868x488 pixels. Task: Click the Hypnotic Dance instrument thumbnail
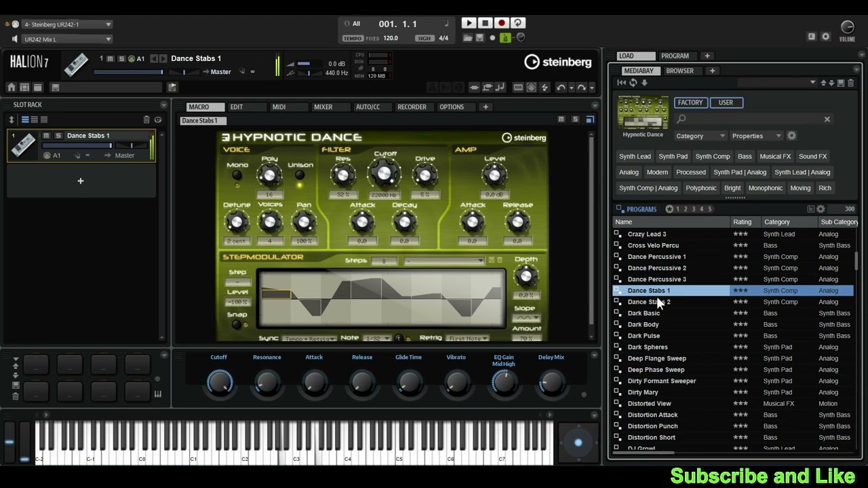pos(643,113)
